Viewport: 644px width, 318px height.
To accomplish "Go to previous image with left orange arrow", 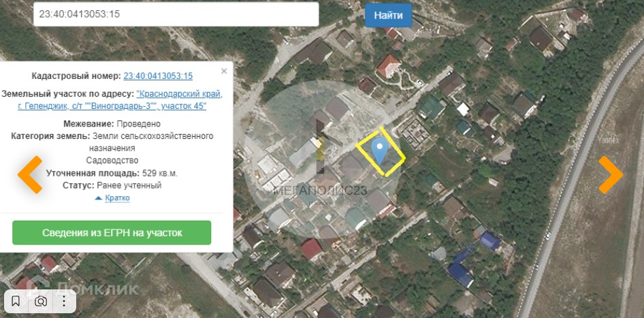I will click(31, 174).
